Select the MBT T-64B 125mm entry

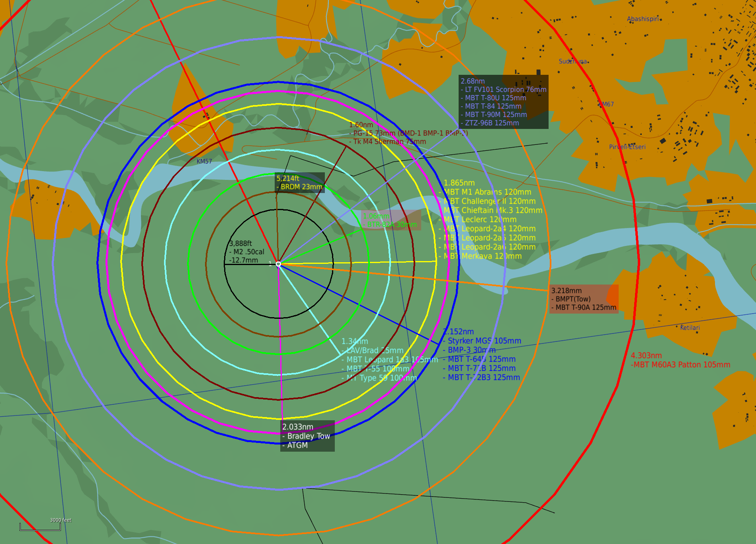[479, 359]
